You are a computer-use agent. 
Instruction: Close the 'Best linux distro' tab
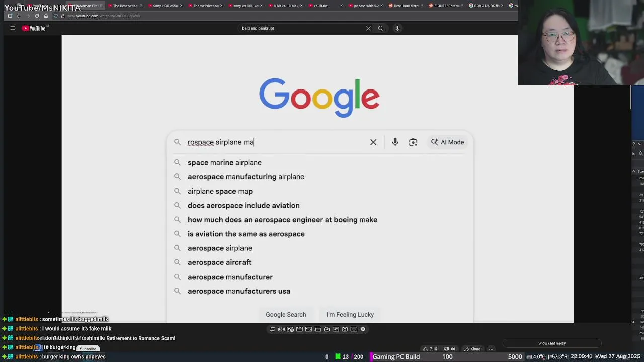point(422,6)
